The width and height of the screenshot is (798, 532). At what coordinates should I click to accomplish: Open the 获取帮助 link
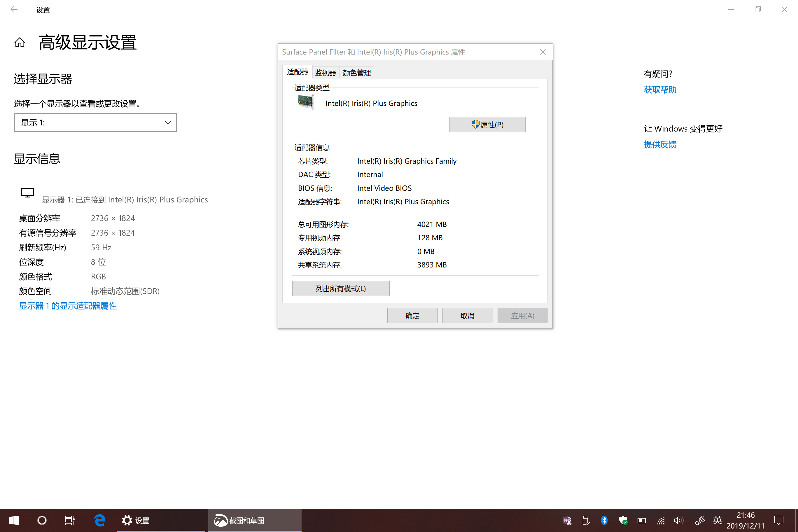click(x=660, y=90)
